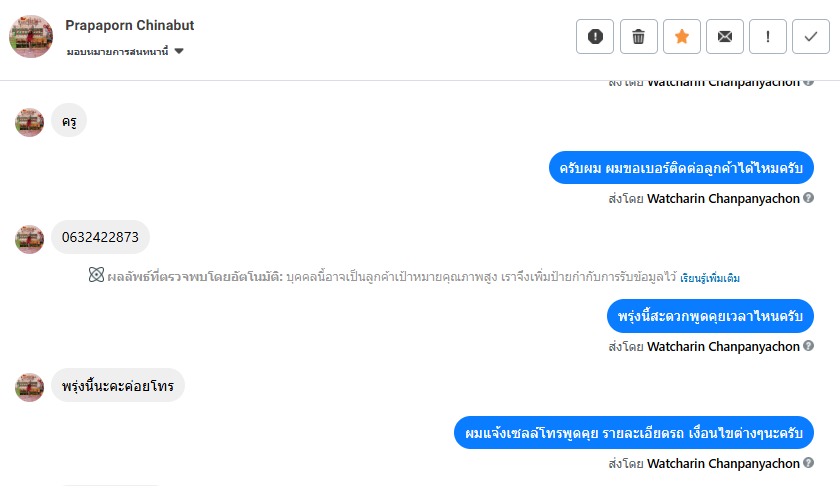Click Prapaporn Chinabut header profile picture
Viewport: 840px width, 493px height.
31,37
